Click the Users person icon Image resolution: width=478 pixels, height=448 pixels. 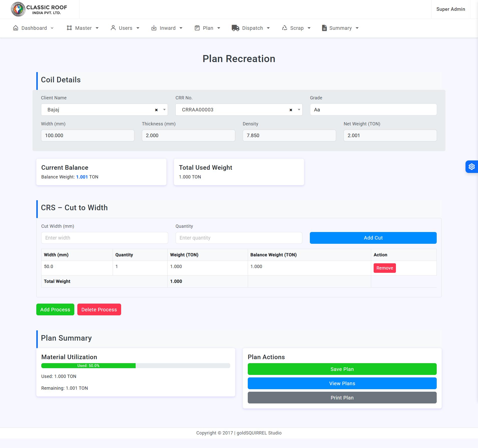(x=113, y=28)
